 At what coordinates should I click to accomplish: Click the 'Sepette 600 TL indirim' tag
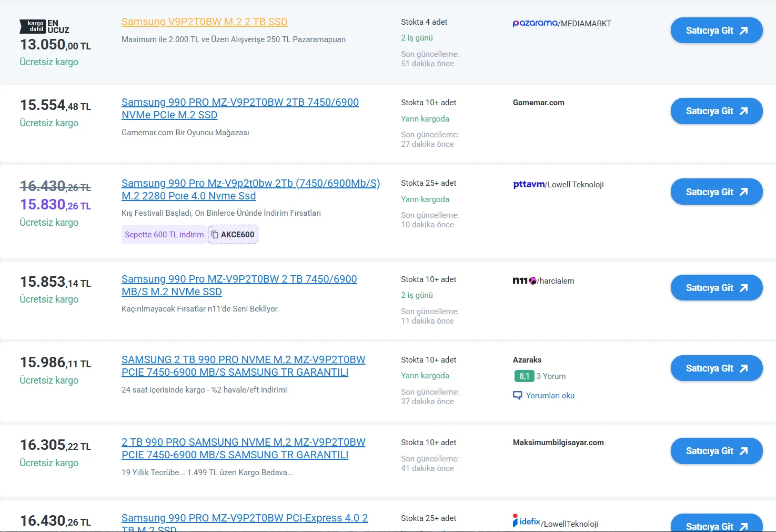tap(164, 235)
